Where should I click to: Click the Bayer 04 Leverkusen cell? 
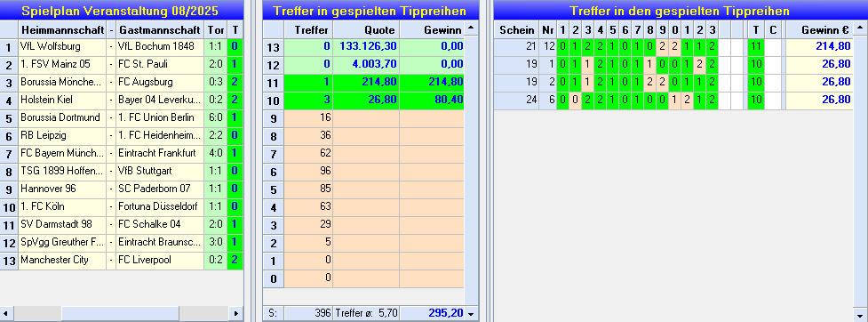[x=160, y=101]
